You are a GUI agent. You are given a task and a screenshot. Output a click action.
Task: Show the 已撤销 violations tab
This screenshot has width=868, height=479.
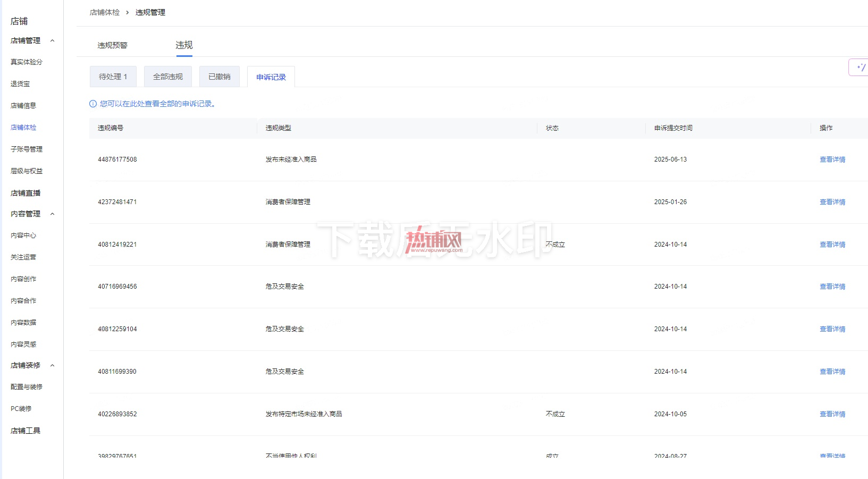tap(220, 77)
